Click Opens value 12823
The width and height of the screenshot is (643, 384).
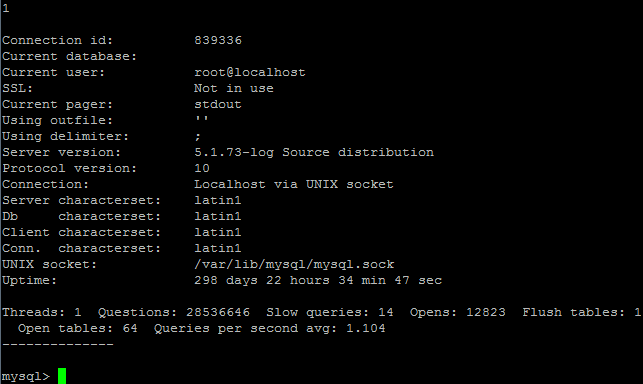point(486,312)
